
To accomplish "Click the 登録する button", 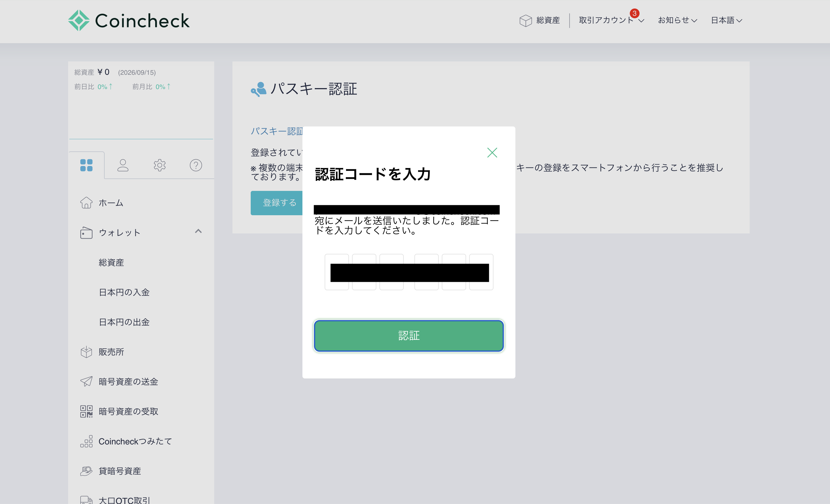I will 277,203.
